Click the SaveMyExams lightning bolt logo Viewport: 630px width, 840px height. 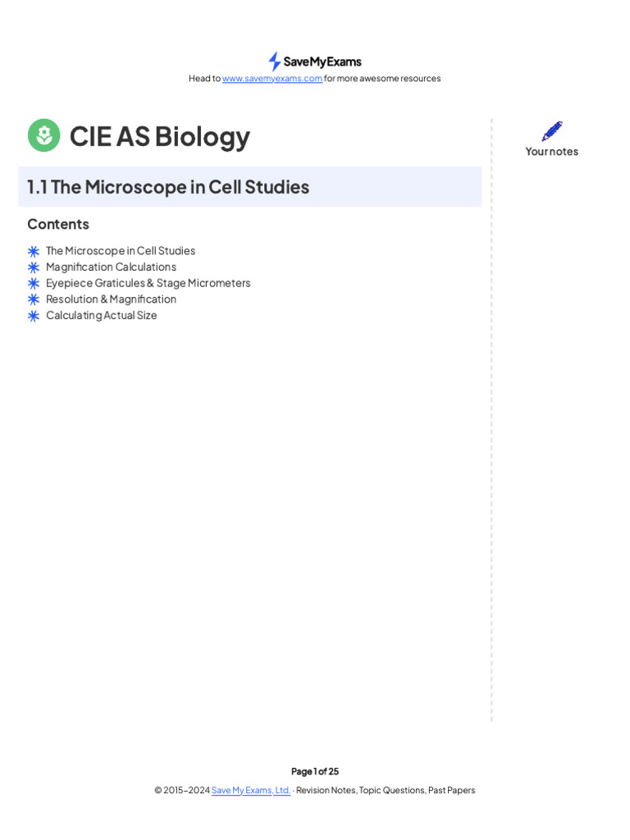click(x=275, y=62)
